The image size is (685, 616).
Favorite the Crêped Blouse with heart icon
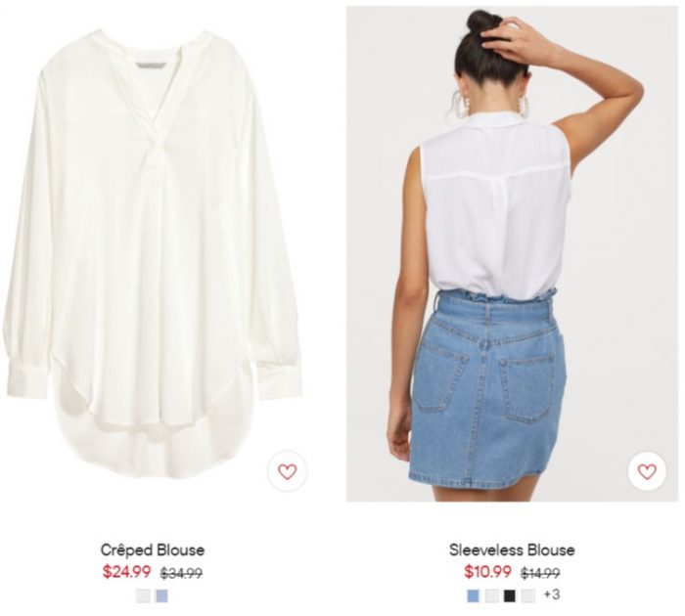click(x=288, y=471)
